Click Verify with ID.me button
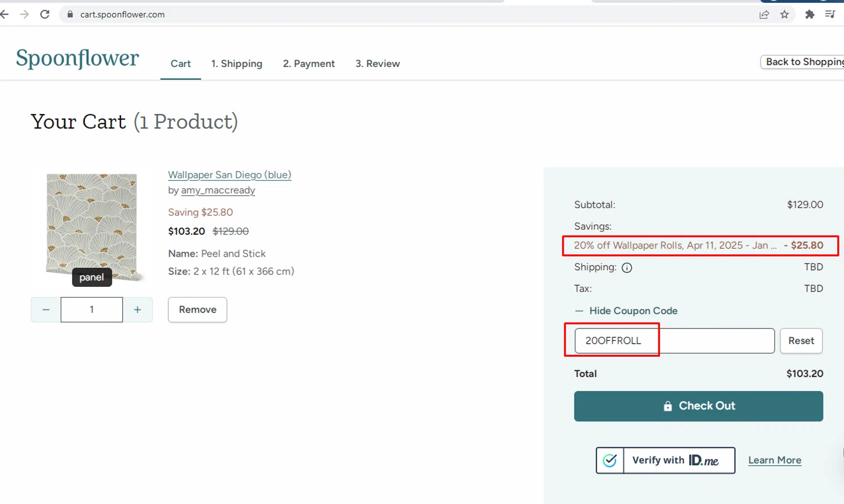844x504 pixels. pyautogui.click(x=666, y=461)
